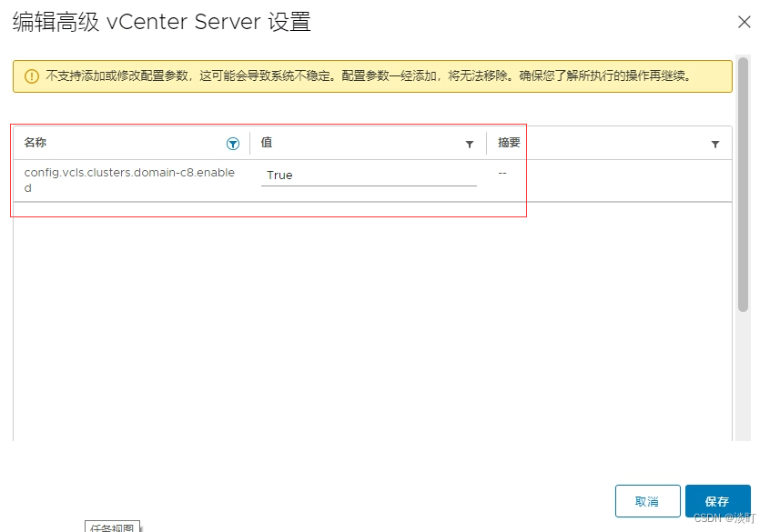Close the vCenter Server settings dialog
The width and height of the screenshot is (770, 532).
[x=744, y=22]
